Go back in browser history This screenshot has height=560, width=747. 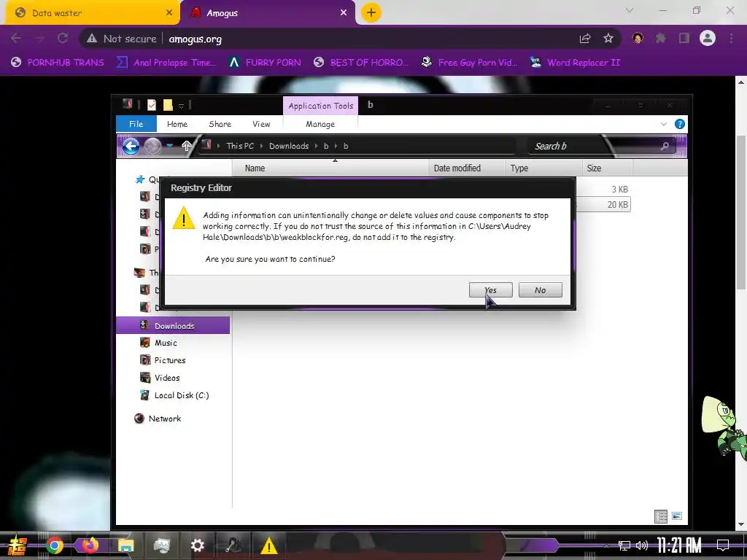click(x=16, y=38)
